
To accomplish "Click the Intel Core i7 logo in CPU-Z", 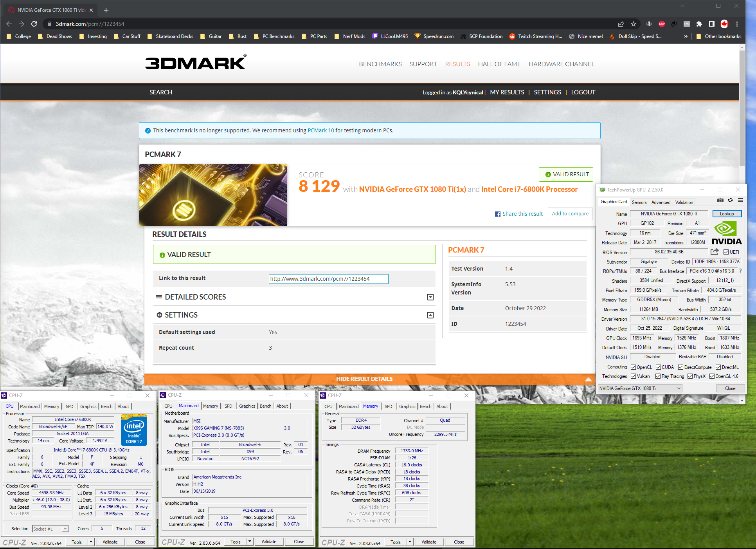I will [134, 430].
